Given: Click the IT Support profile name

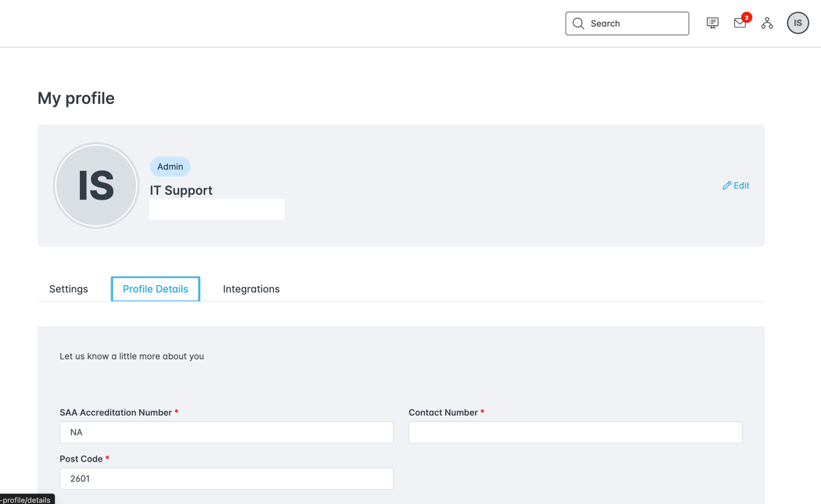Looking at the screenshot, I should point(181,190).
